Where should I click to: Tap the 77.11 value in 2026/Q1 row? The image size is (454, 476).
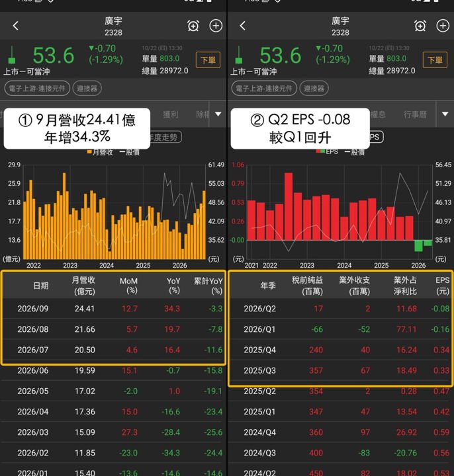(406, 329)
